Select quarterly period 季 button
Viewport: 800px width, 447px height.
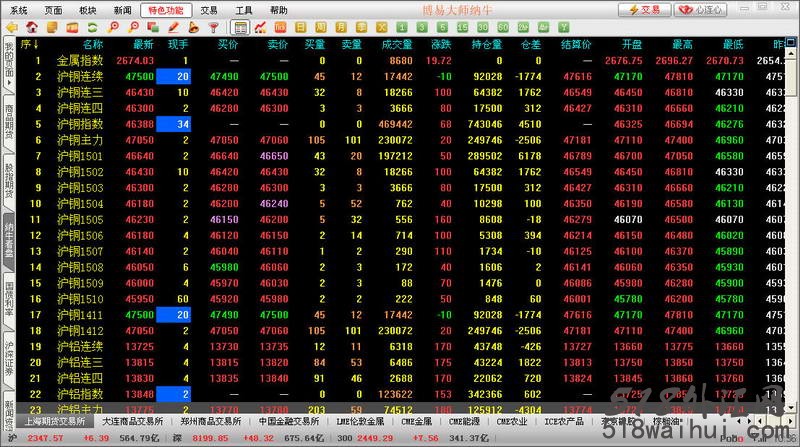361,28
